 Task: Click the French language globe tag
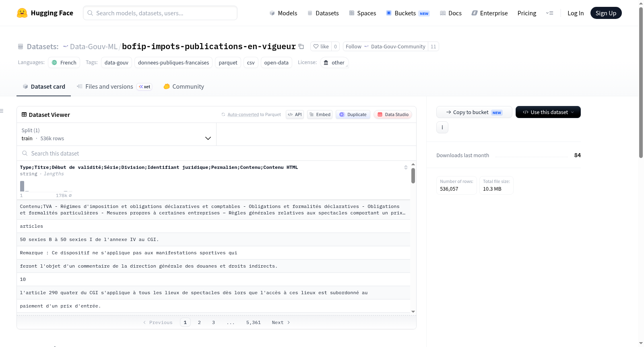point(64,62)
